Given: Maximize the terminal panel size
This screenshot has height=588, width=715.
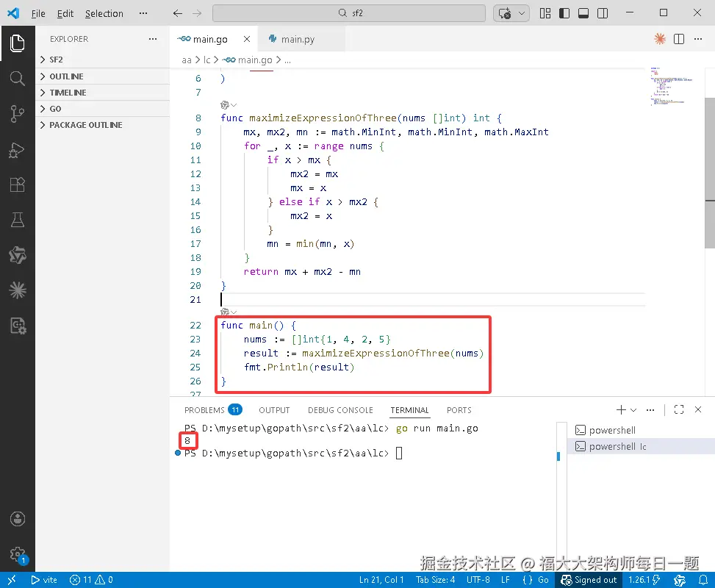Looking at the screenshot, I should point(679,409).
